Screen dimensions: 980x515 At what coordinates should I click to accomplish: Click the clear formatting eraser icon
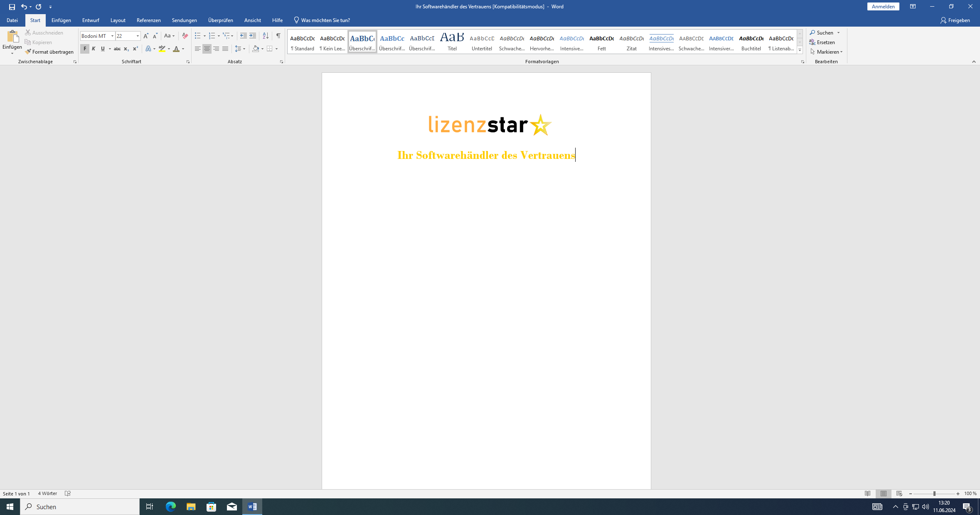point(185,36)
